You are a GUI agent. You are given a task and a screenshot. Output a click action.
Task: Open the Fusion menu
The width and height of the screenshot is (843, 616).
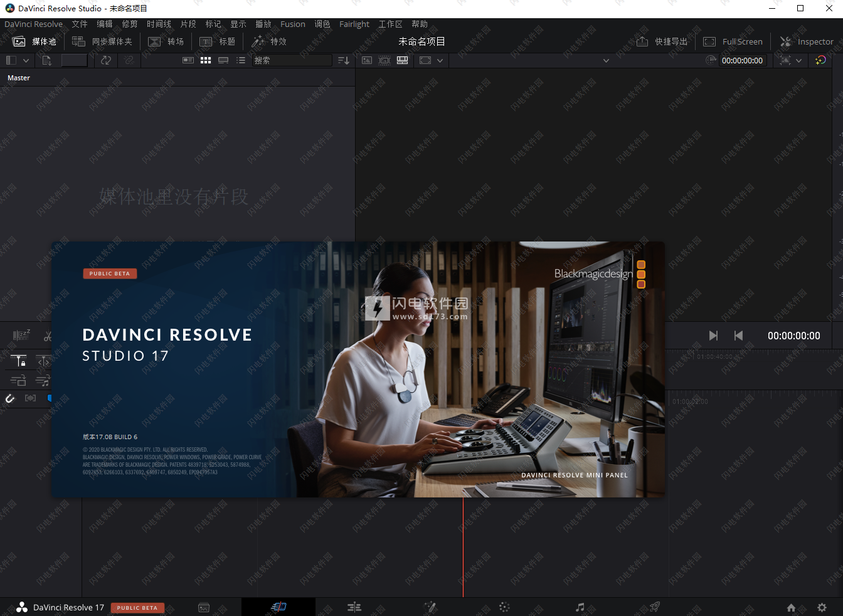(x=293, y=24)
